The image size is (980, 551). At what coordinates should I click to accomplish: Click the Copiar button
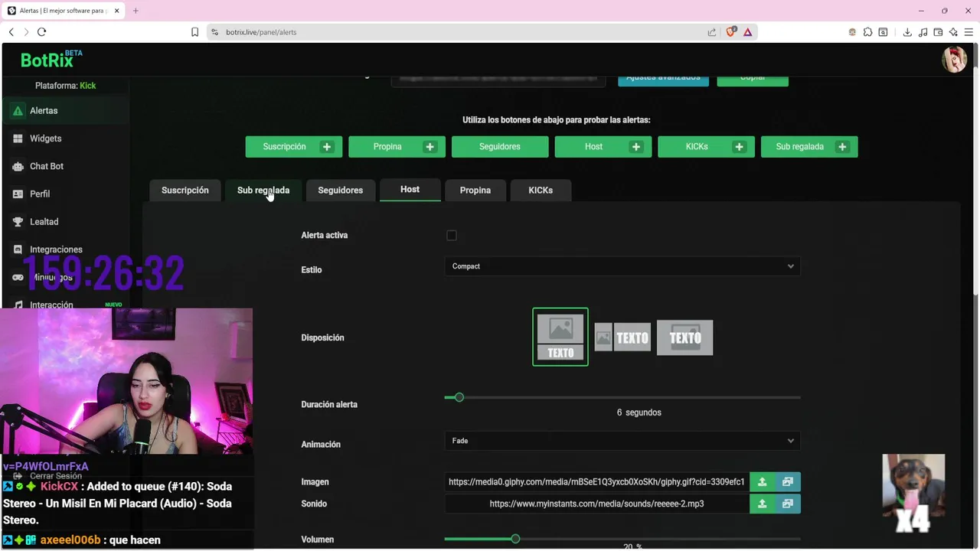point(753,80)
